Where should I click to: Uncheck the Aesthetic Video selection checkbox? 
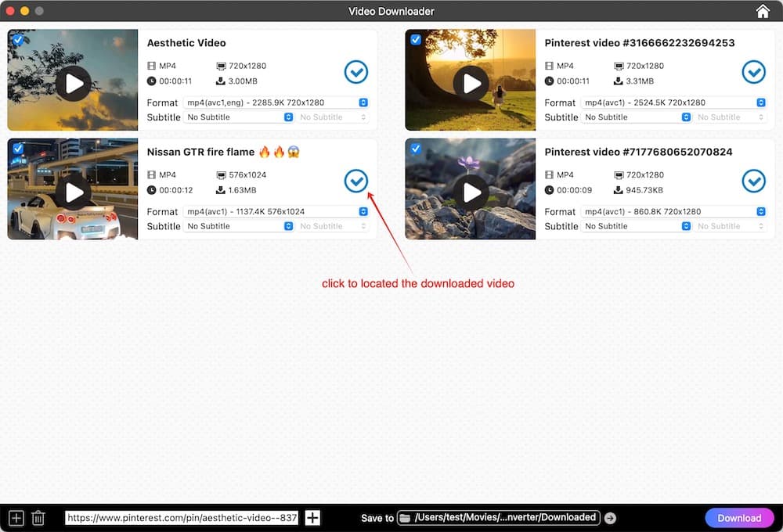(x=17, y=39)
